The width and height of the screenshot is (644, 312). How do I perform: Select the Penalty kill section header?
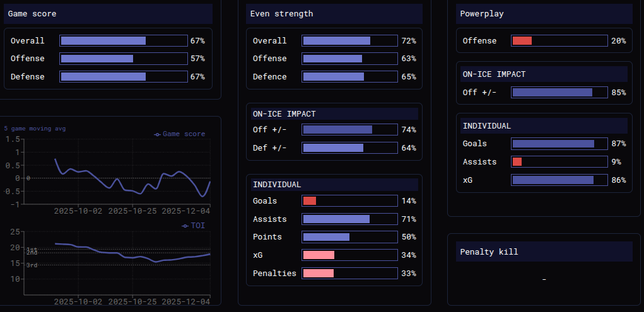pyautogui.click(x=544, y=251)
